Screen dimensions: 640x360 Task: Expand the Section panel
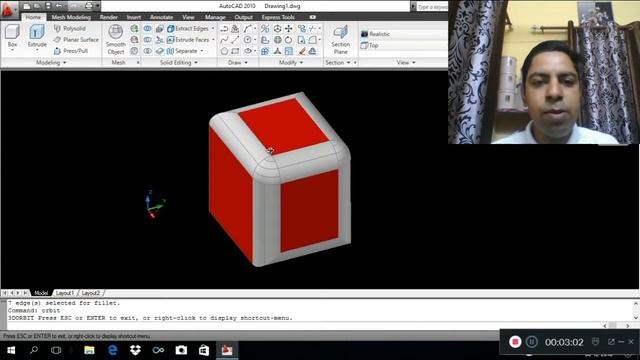pos(338,62)
